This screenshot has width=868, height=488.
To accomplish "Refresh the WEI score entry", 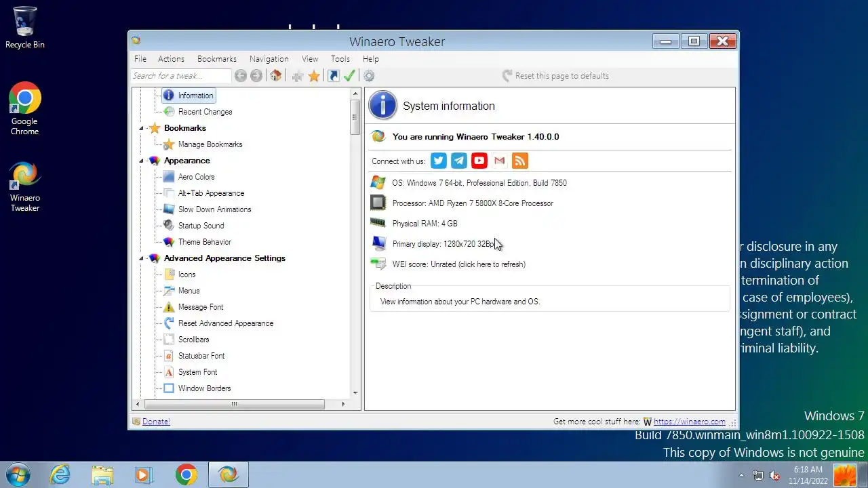I will point(458,264).
